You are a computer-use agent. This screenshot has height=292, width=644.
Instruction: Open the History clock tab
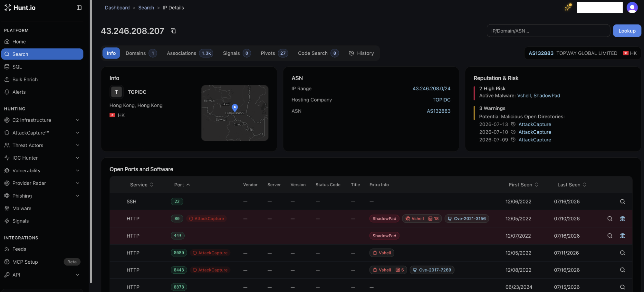(x=361, y=53)
